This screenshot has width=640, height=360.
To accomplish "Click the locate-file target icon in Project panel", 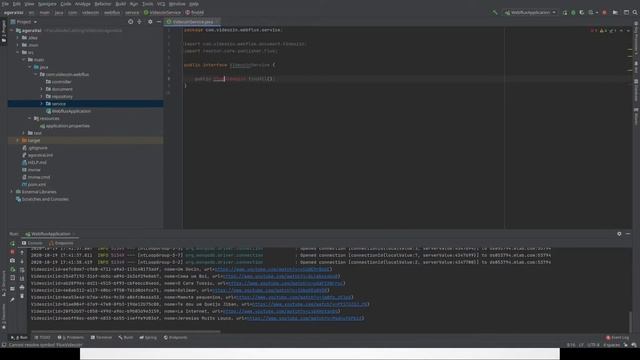I will (x=131, y=22).
